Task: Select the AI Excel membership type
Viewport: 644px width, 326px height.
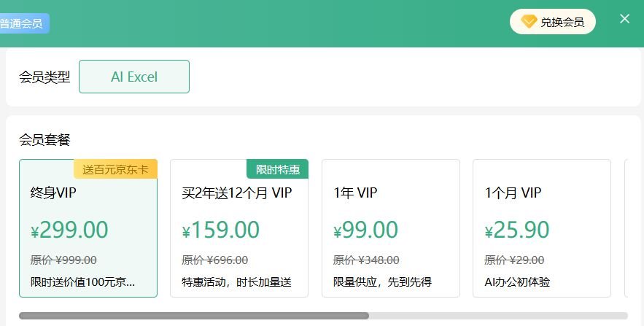Action: pos(134,77)
